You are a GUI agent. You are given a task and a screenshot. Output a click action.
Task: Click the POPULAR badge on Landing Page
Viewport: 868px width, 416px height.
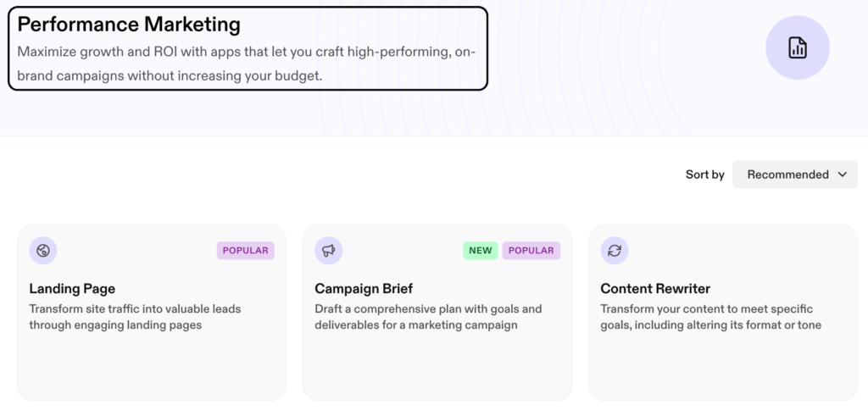click(x=245, y=251)
